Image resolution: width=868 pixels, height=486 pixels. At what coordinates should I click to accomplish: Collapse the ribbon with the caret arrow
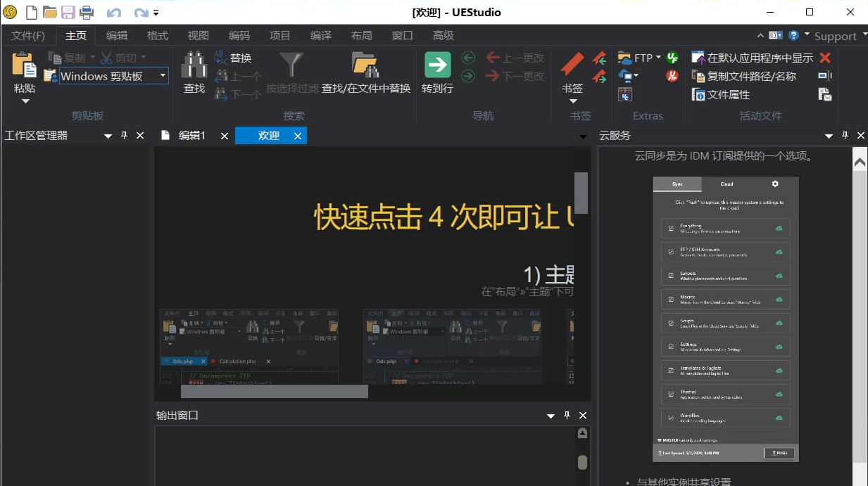(x=760, y=35)
